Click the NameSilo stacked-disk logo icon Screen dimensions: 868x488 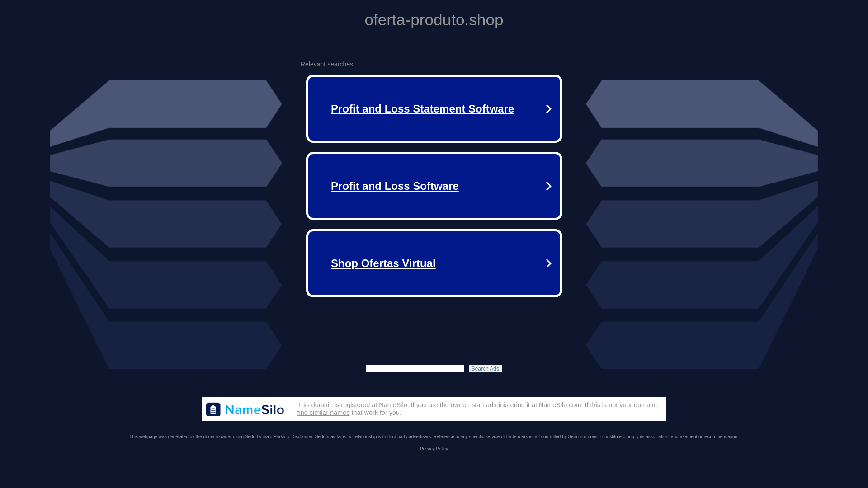tap(213, 409)
